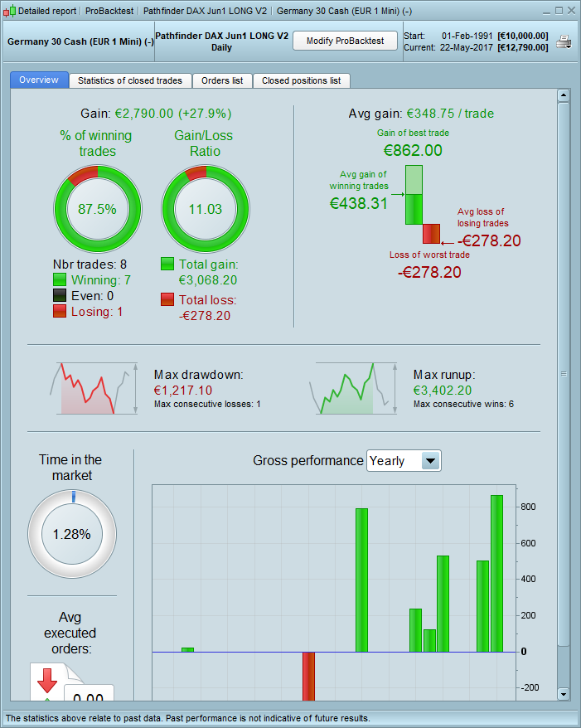Click the Max drawdown value €1,217.10
Viewport: 581px width, 728px height.
click(x=183, y=391)
